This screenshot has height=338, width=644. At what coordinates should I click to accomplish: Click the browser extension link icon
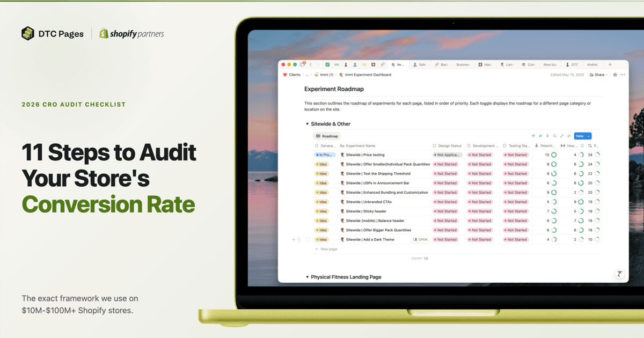[x=383, y=64]
